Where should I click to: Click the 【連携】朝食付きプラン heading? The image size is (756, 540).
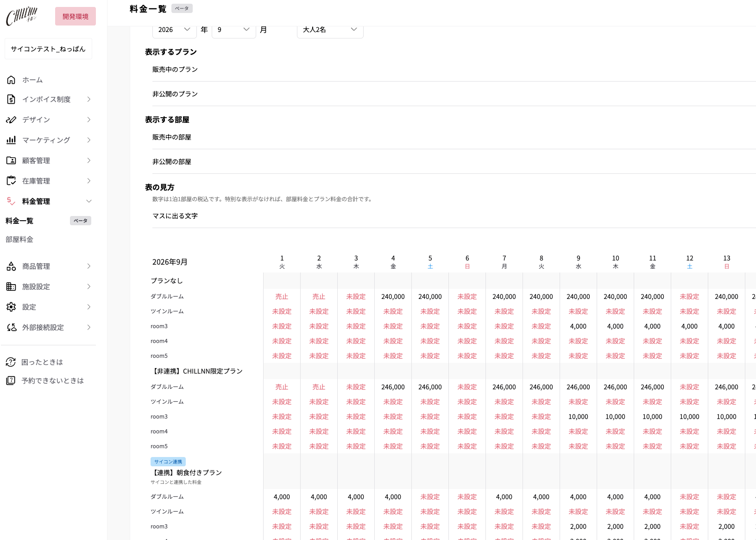pos(186,473)
